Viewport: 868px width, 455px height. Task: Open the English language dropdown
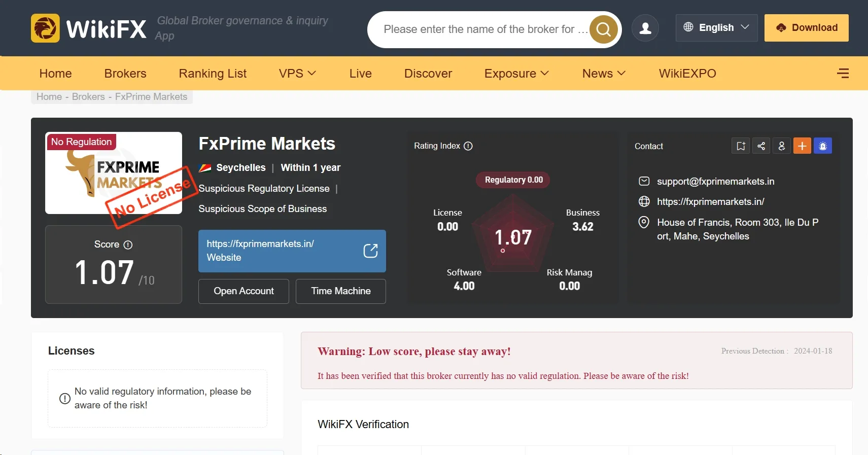pos(716,27)
